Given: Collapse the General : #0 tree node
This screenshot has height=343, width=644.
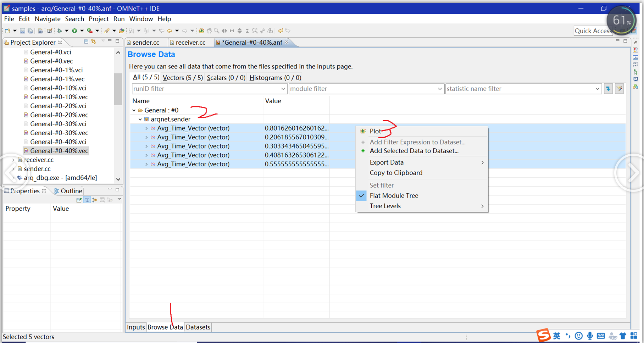Looking at the screenshot, I should (134, 110).
